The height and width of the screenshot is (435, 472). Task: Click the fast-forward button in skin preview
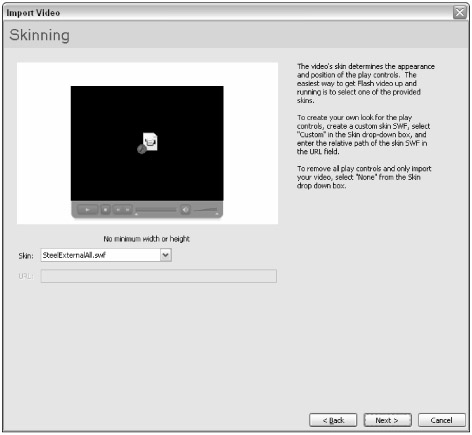tap(128, 210)
